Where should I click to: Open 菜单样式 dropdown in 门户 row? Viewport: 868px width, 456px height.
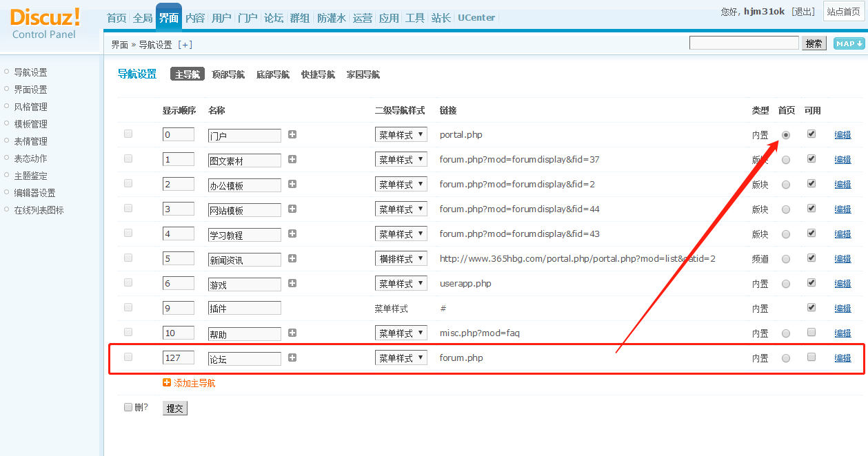(401, 134)
